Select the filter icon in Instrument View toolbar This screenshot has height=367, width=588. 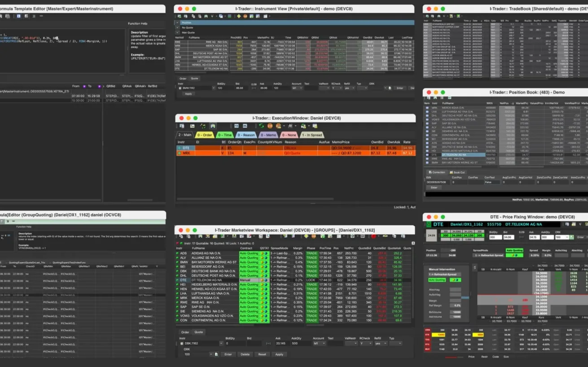(211, 16)
